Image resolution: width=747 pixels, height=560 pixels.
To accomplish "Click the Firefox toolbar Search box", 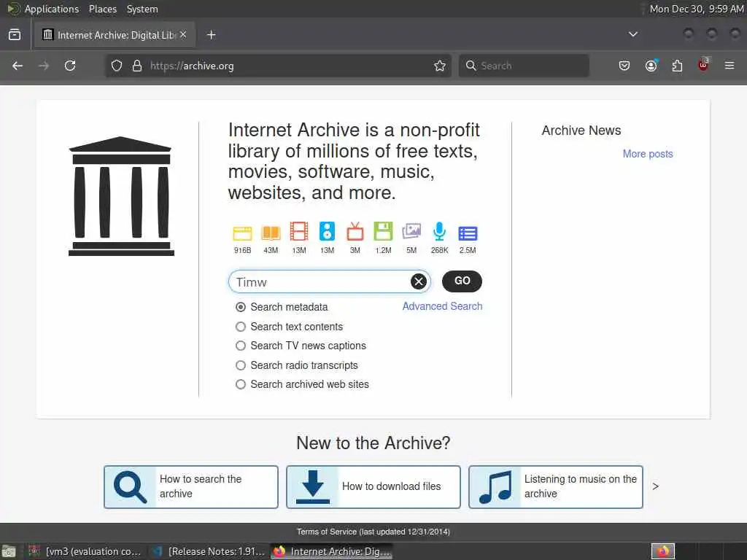I will (x=524, y=66).
